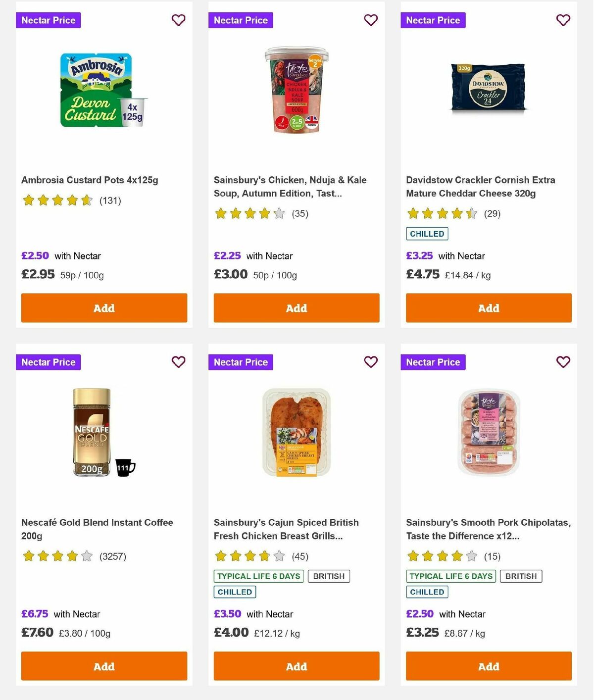594x700 pixels.
Task: Tap the wishlist heart on Cajun Spiced Chicken
Action: click(x=371, y=362)
